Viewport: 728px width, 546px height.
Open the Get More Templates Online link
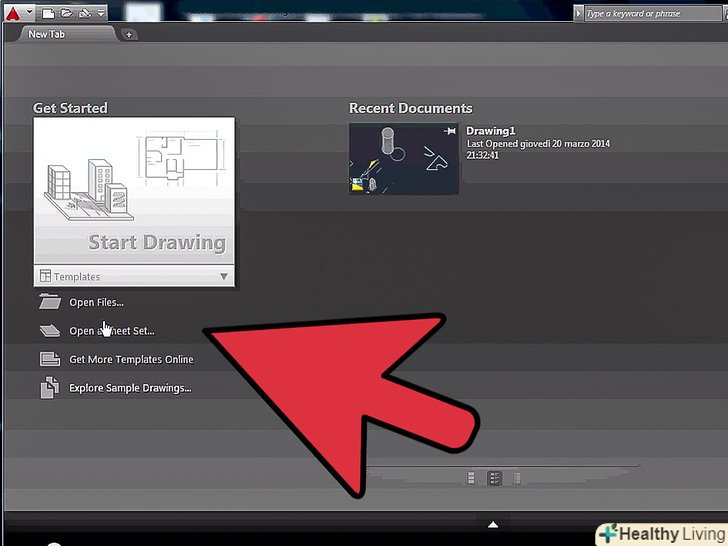click(x=131, y=360)
